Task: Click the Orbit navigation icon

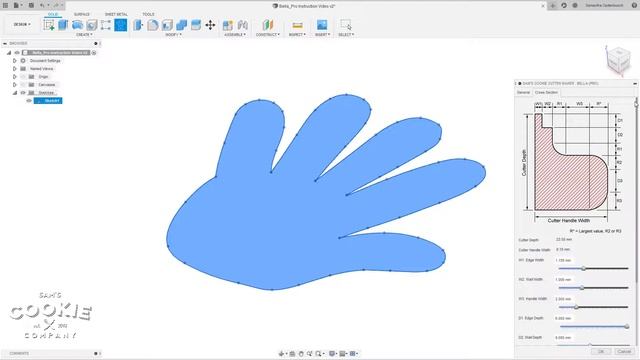Action: tap(282, 353)
